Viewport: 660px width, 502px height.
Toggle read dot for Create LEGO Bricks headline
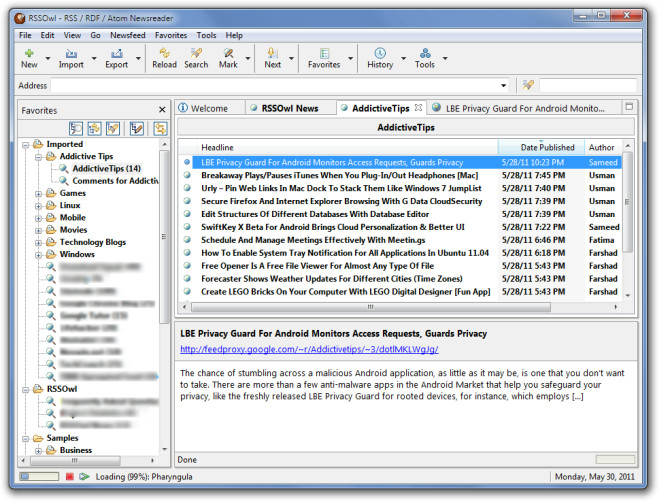187,291
